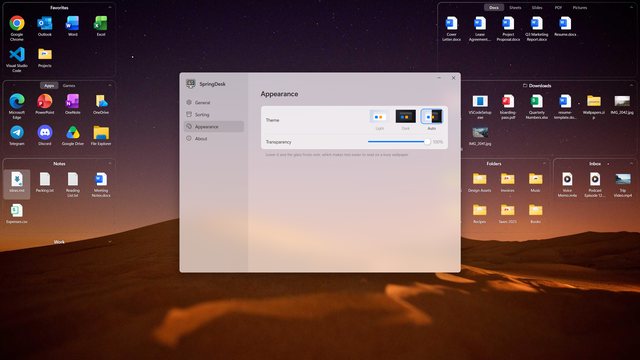Launch Outlook from Favorites group
640x360 pixels.
45,26
